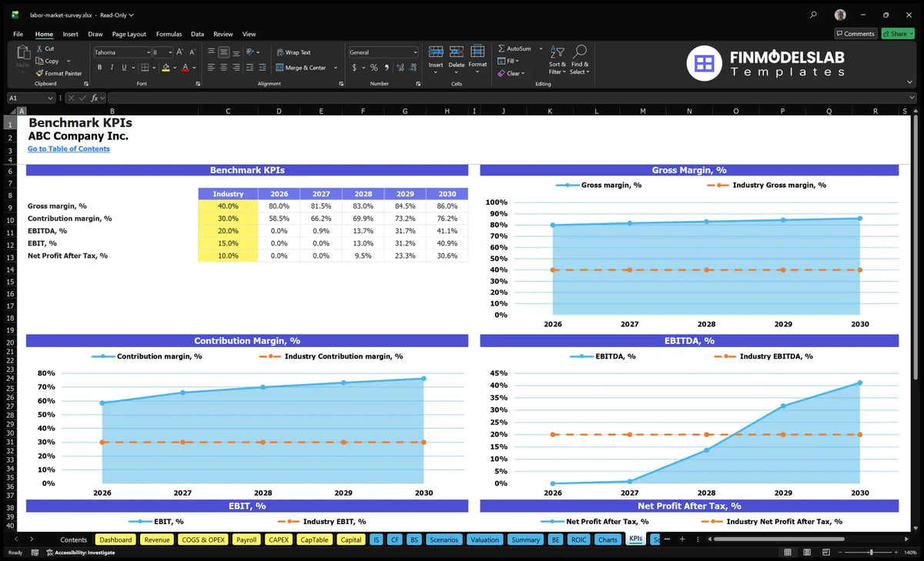
Task: Open the fill color dropdown arrow
Action: (x=174, y=68)
